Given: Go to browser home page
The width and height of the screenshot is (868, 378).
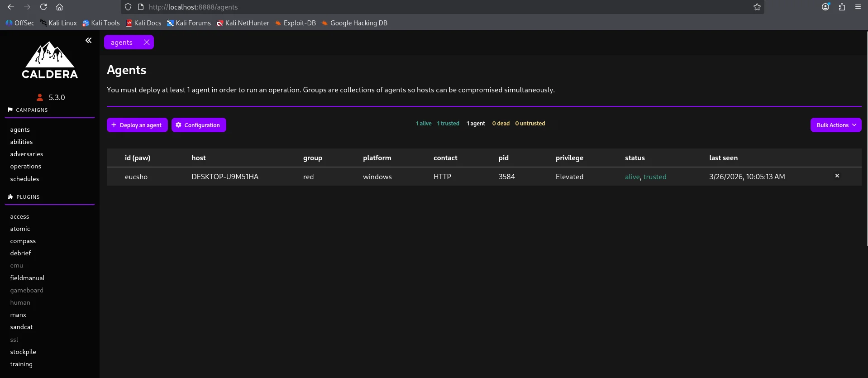Looking at the screenshot, I should (59, 7).
